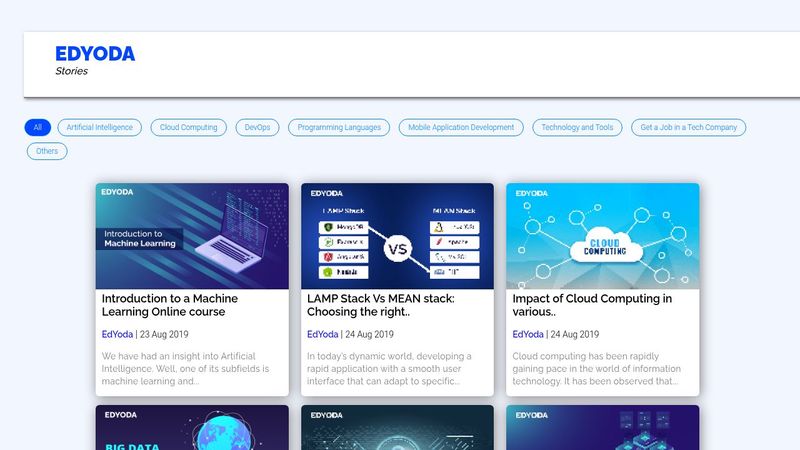800x450 pixels.
Task: Select Mobile Application Development filter
Action: pyautogui.click(x=462, y=128)
